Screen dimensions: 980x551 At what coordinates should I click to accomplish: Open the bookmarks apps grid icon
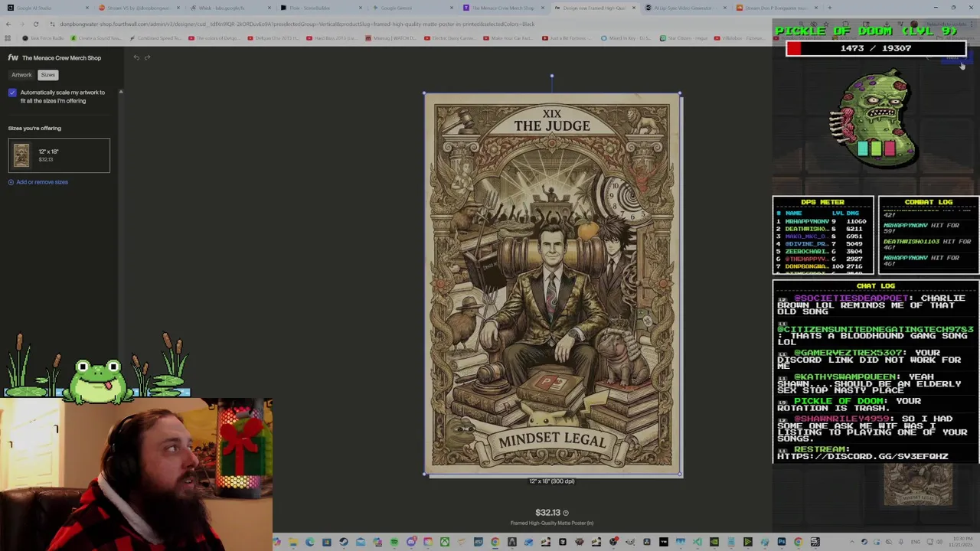click(8, 37)
